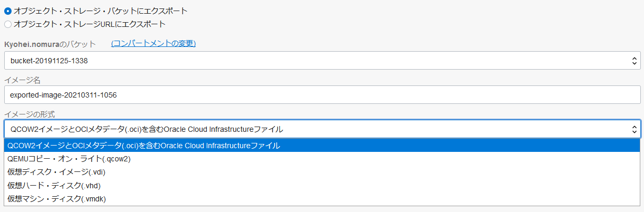Image resolution: width=644 pixels, height=212 pixels.
Task: Select the オブジェクト・ストレージURLにエクスポート radio button
Action: coord(7,24)
